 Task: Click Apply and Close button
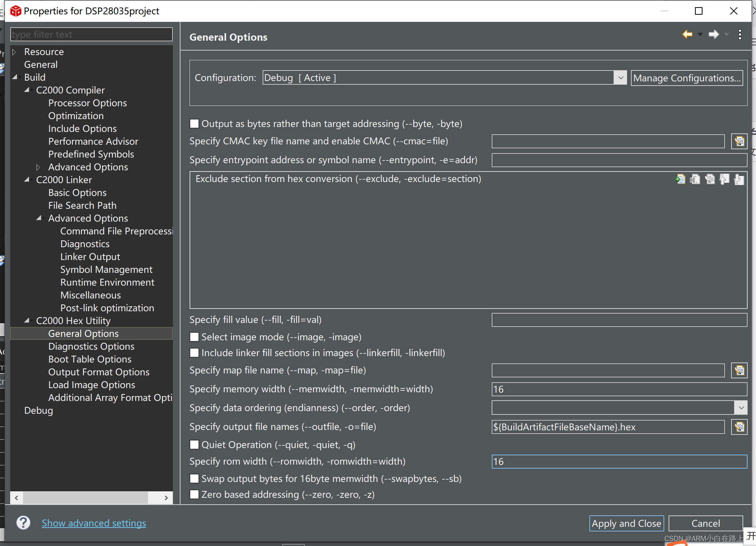click(x=626, y=523)
